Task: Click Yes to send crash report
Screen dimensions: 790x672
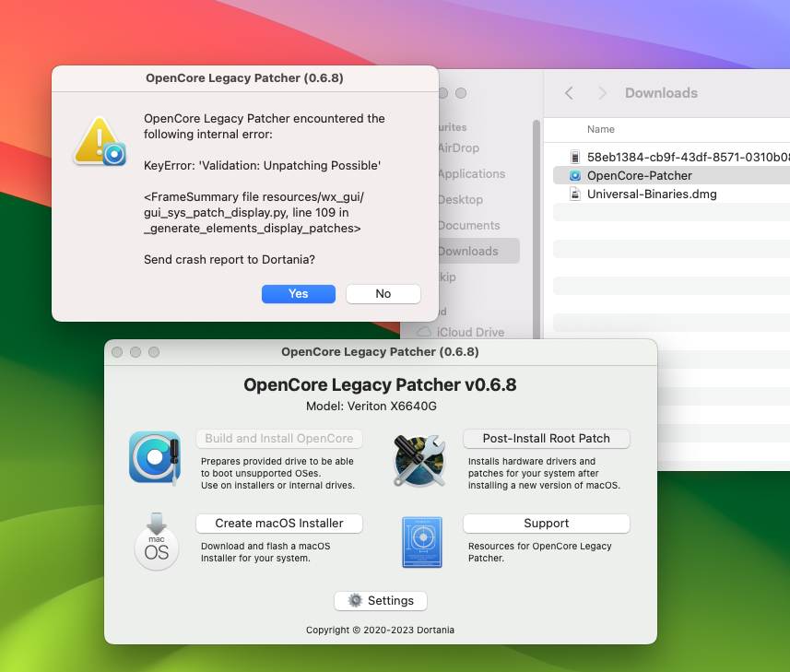Action: pyautogui.click(x=299, y=294)
